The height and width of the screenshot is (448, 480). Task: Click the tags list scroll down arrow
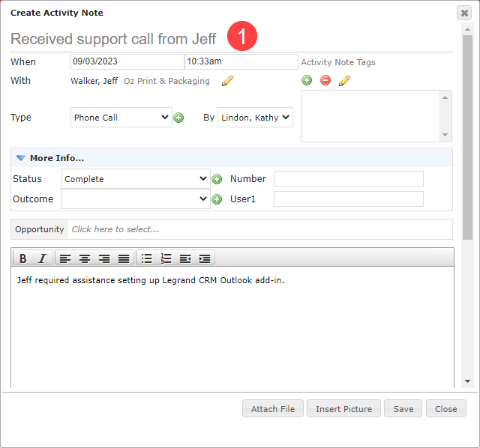pyautogui.click(x=445, y=135)
